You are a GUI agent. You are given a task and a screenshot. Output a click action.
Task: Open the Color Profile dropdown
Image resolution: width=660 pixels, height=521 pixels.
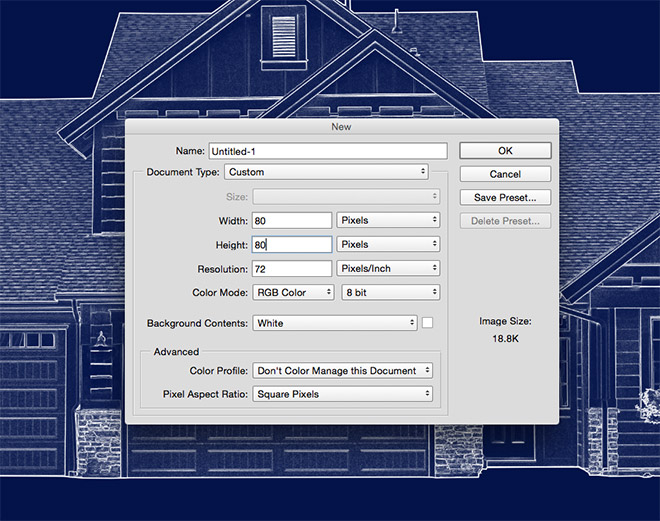coord(342,371)
